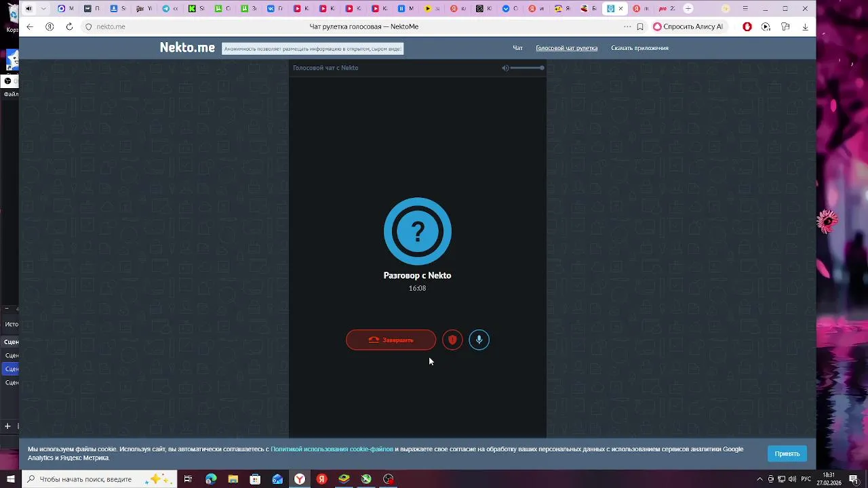Open Windows Start menu
Viewport: 868px width, 488px height.
(10, 479)
